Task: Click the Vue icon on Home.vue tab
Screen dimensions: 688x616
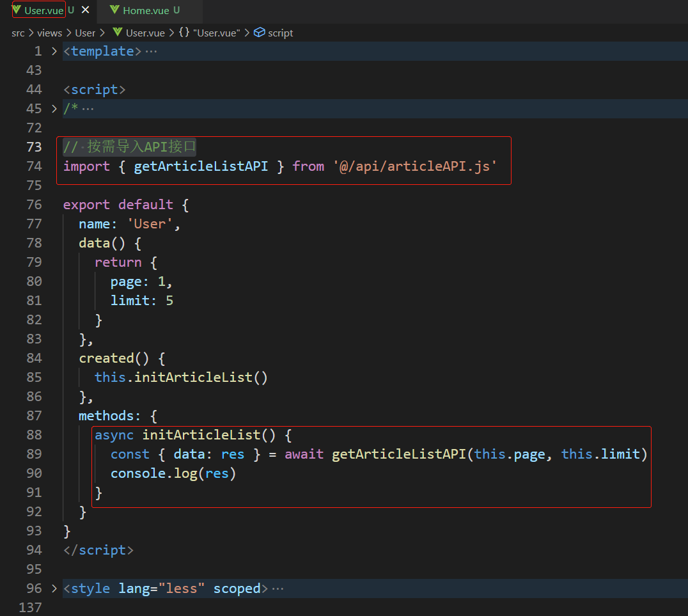Action: pos(114,10)
